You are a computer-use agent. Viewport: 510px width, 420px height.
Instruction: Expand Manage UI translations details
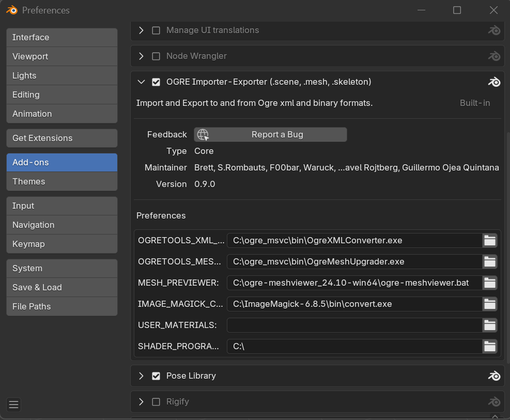click(141, 30)
